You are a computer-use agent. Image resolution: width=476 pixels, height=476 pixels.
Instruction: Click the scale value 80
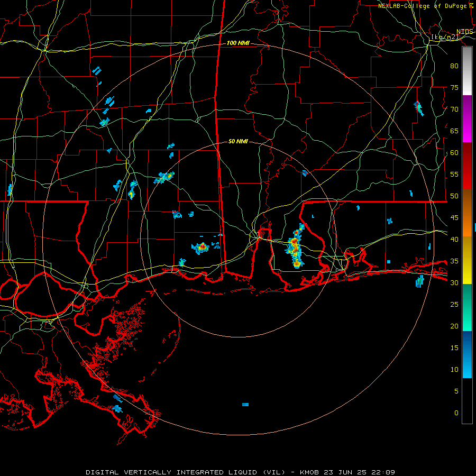[x=454, y=66]
